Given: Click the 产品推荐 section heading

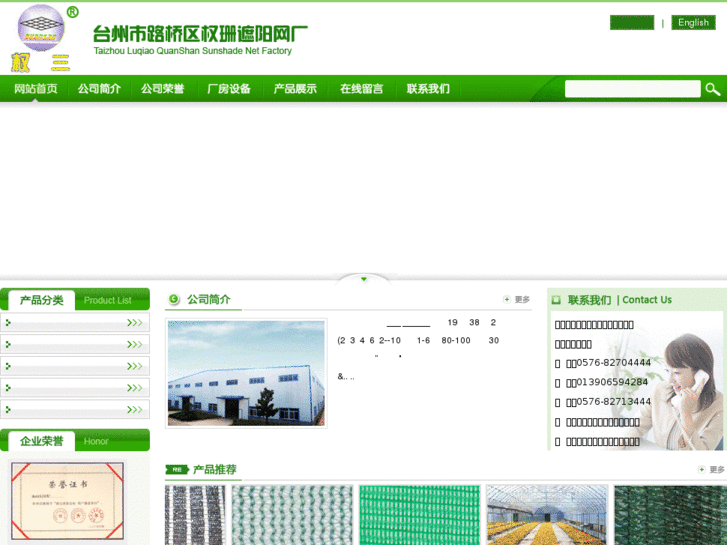Looking at the screenshot, I should pyautogui.click(x=215, y=469).
